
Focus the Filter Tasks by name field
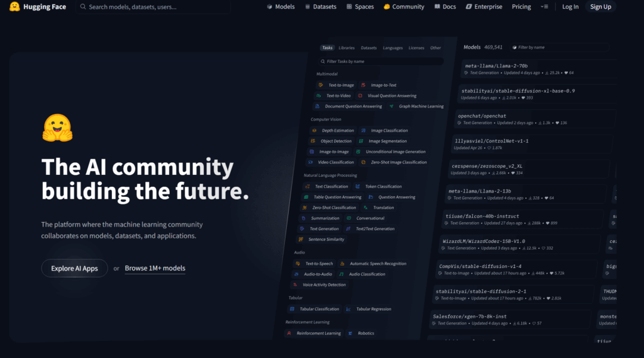pyautogui.click(x=380, y=61)
